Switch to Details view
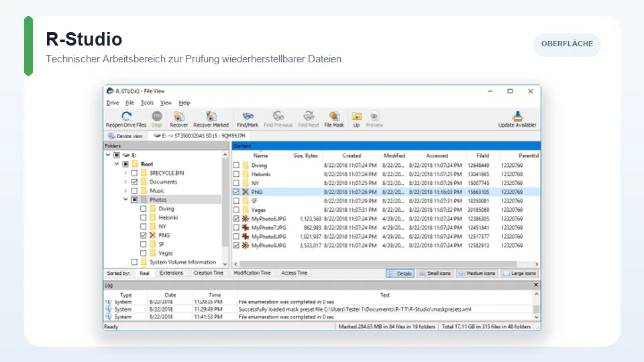Viewport: 644px width, 362px height. pos(400,274)
